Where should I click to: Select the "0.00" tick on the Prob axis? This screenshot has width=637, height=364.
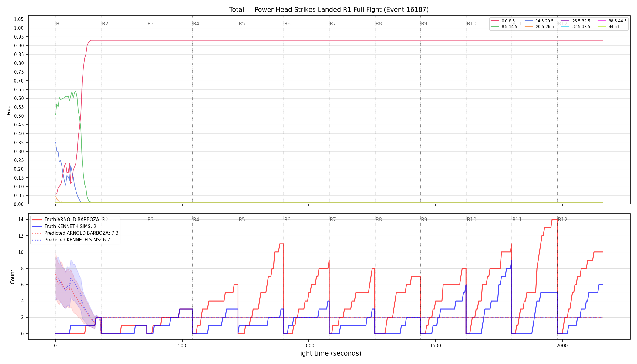click(x=19, y=204)
